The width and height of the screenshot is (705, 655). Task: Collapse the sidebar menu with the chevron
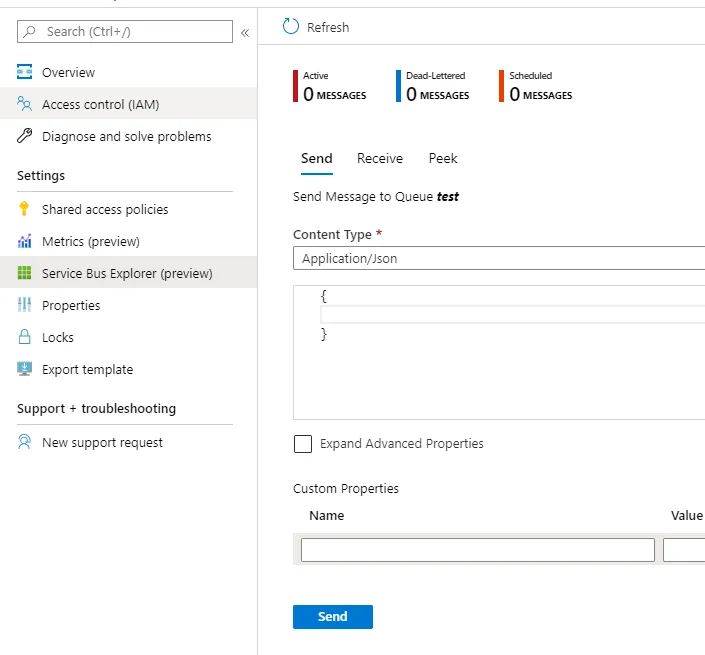click(x=245, y=32)
